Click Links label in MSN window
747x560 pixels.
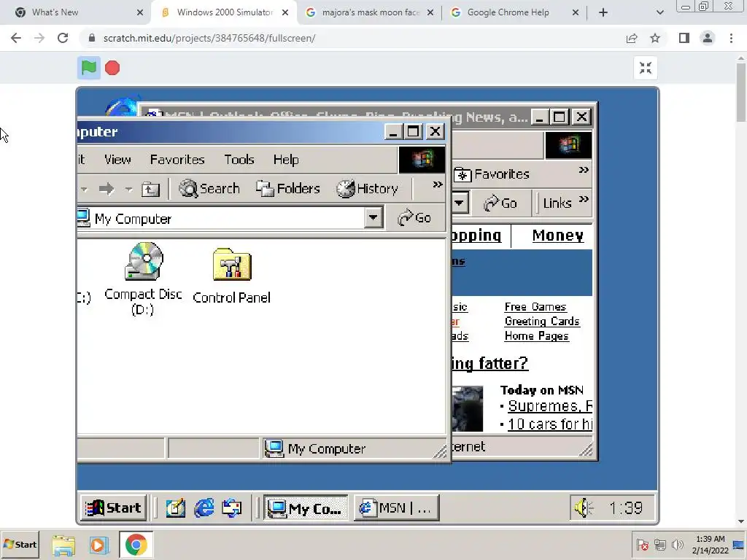(x=557, y=203)
